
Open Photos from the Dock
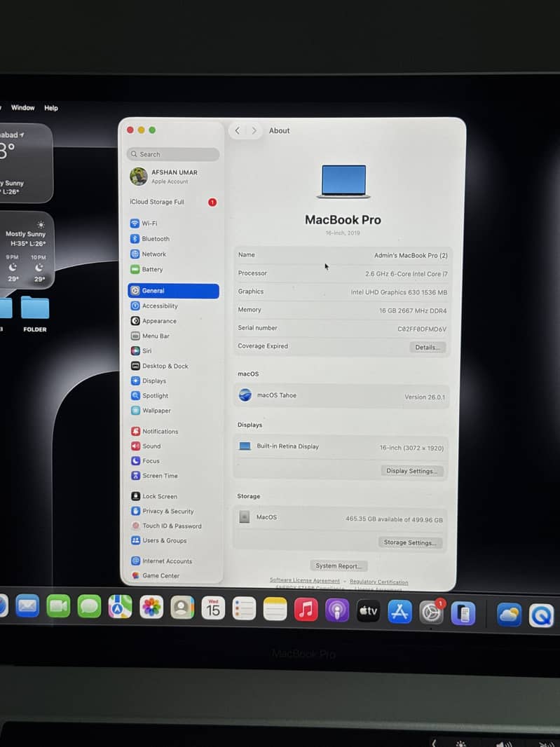pos(151,608)
